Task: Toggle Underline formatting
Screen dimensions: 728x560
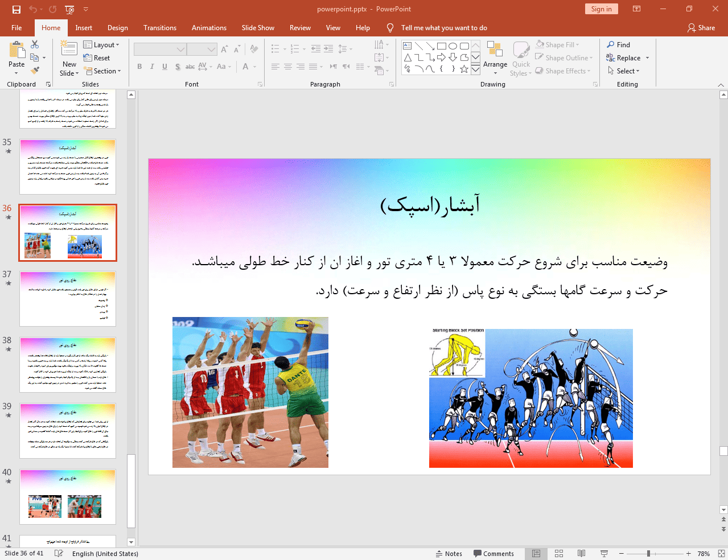Action: click(x=164, y=67)
